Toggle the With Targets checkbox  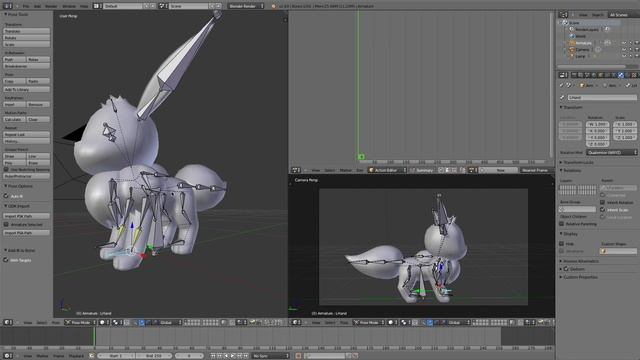[x=6, y=260]
